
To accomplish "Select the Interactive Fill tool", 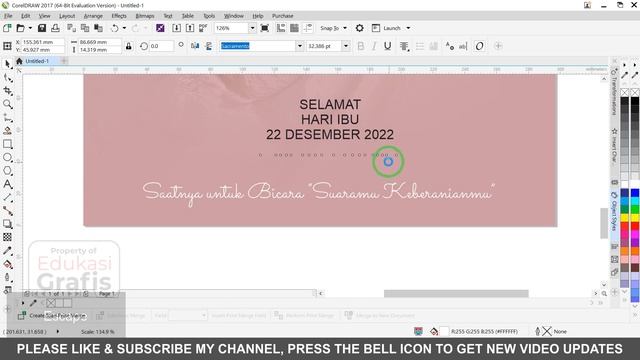I will point(7,264).
